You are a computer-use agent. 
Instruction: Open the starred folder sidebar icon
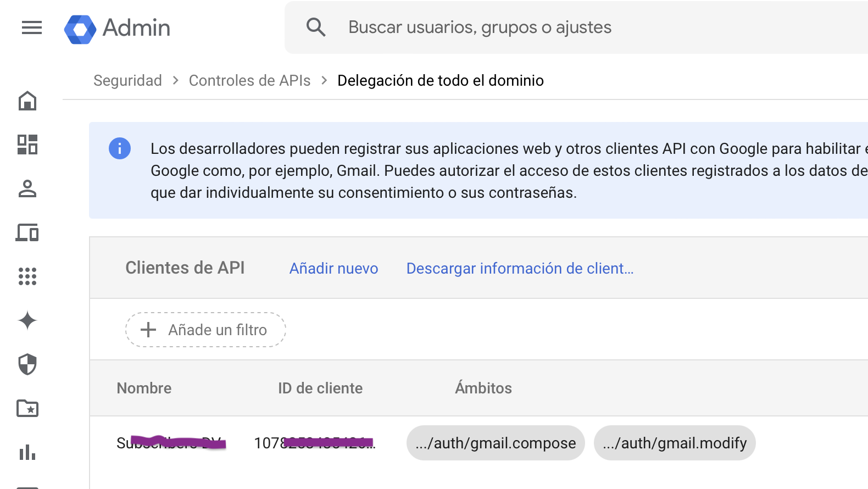coord(27,408)
